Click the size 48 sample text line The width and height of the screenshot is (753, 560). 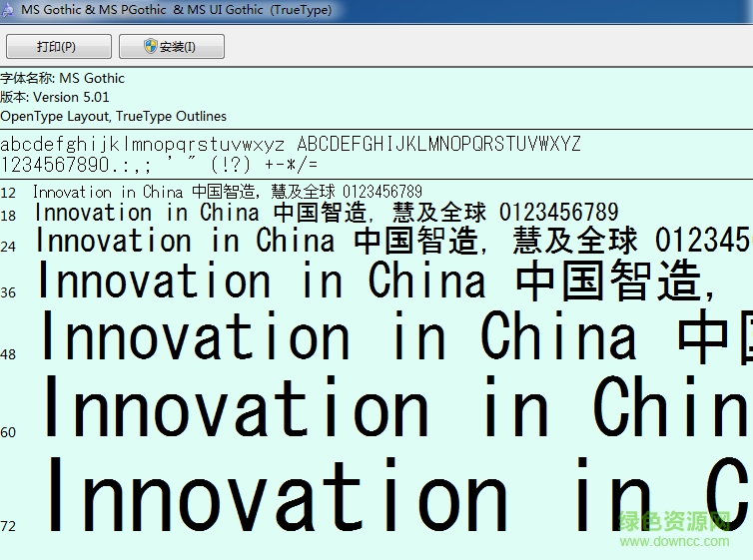[396, 336]
